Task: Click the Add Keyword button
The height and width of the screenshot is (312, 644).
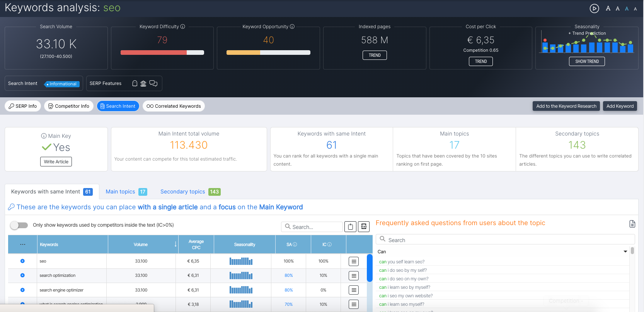Action: click(620, 106)
